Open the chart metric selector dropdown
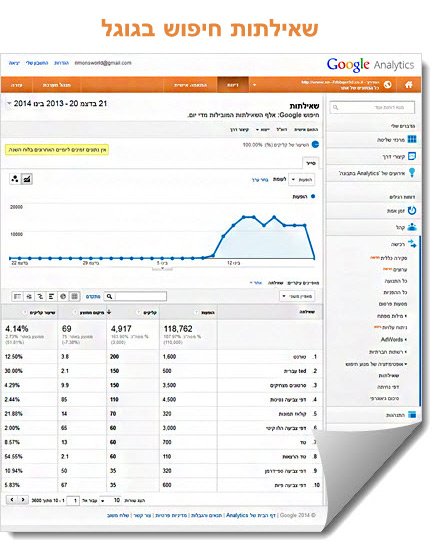Image resolution: width=435 pixels, height=550 pixels. tap(301, 180)
